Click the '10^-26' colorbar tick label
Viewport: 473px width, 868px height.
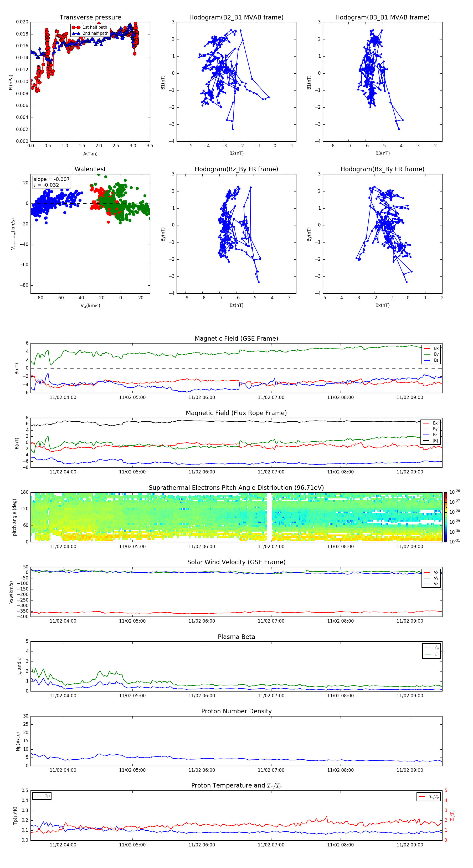[x=455, y=492]
